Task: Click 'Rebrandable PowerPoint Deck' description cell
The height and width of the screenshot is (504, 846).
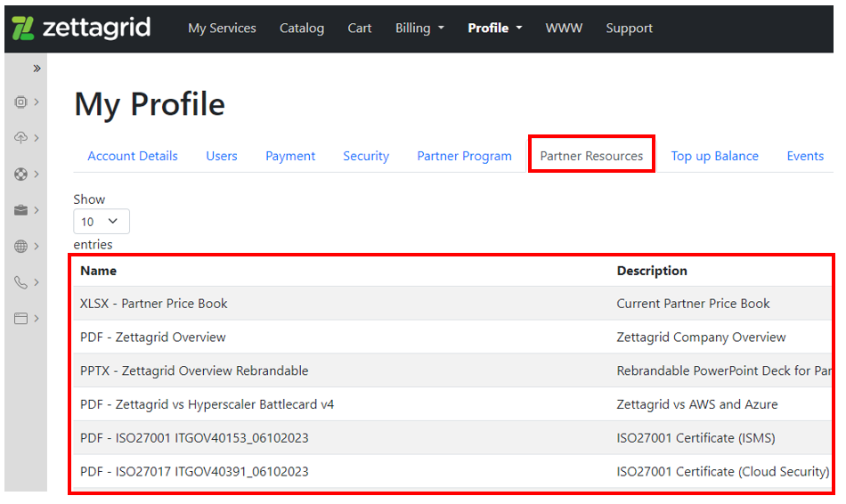Action: pyautogui.click(x=723, y=370)
